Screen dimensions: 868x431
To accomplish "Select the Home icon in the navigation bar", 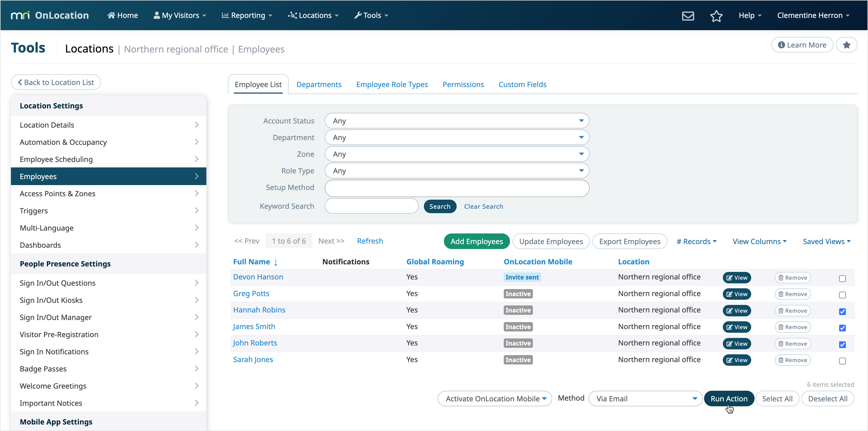I will coord(111,15).
